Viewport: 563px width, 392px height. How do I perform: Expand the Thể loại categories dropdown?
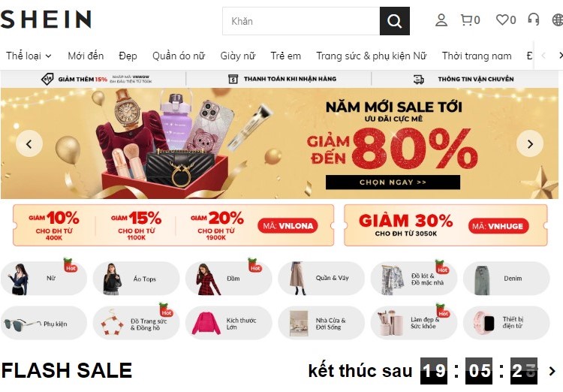coord(29,56)
